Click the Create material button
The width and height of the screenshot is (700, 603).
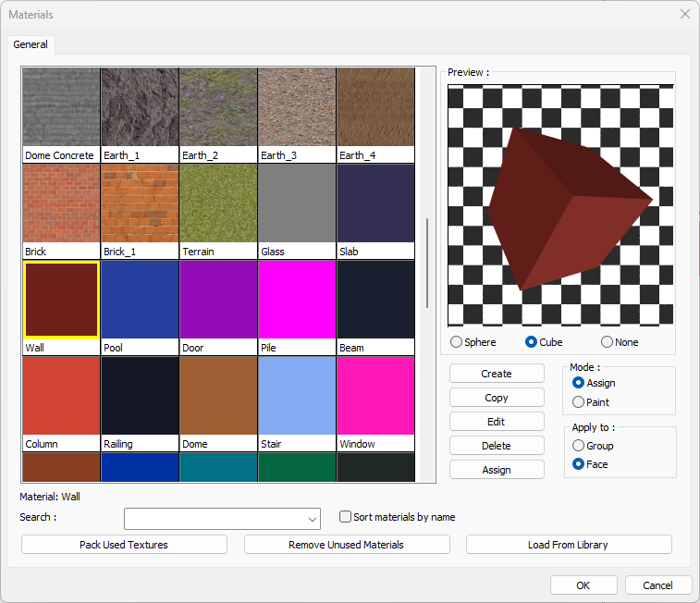(497, 374)
